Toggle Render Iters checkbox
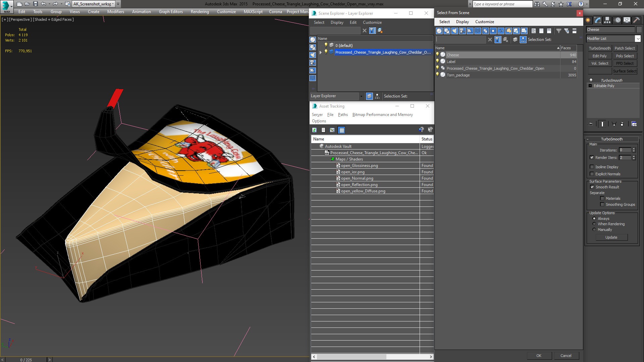Screen dimensions: 644x362 click(592, 158)
